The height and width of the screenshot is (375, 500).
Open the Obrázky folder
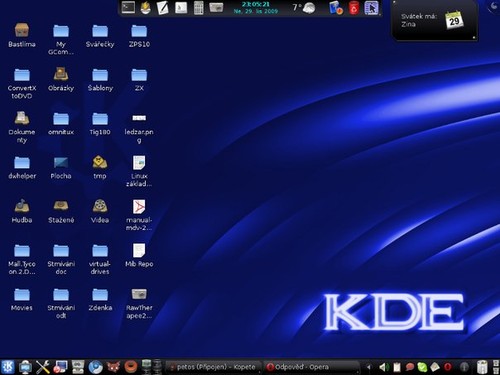[x=61, y=79]
